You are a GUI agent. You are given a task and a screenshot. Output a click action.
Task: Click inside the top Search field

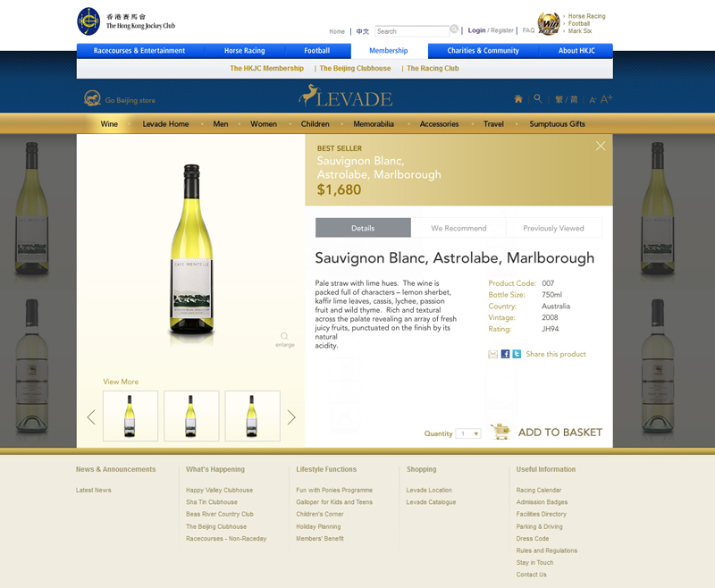(412, 31)
